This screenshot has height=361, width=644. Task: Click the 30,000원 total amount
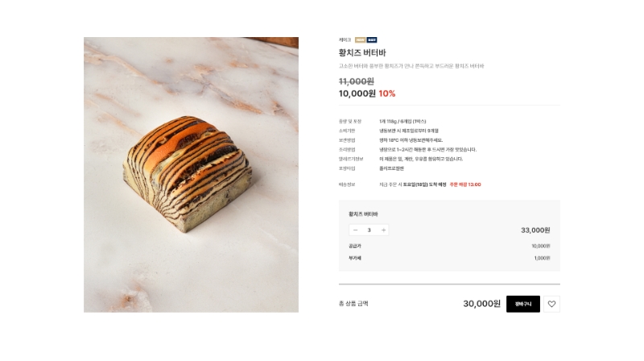pos(481,304)
